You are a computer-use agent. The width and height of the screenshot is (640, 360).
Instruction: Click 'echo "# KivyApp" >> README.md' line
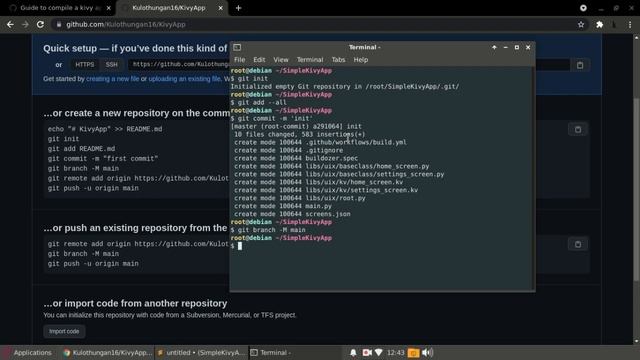point(105,129)
